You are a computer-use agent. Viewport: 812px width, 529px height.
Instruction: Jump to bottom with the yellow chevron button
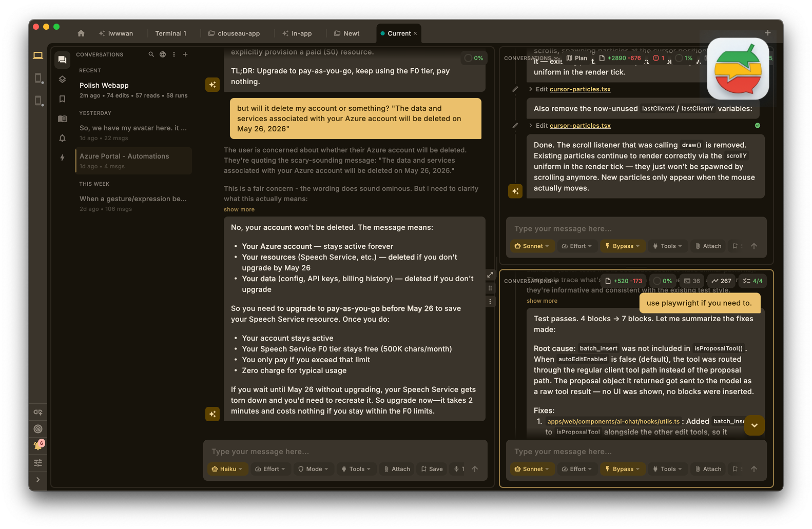click(x=755, y=425)
